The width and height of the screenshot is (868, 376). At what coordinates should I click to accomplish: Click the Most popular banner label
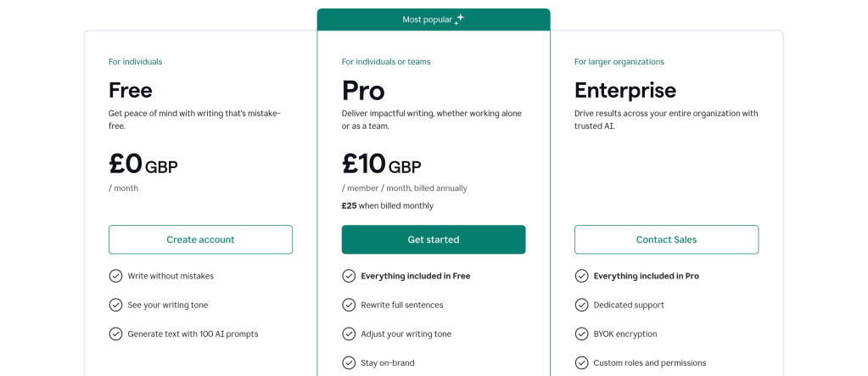pos(427,19)
